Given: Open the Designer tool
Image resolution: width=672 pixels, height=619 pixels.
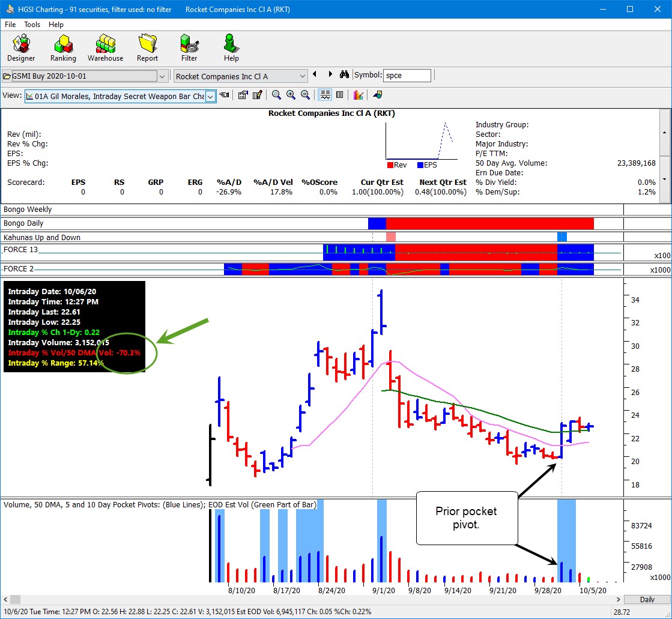Looking at the screenshot, I should [x=21, y=48].
